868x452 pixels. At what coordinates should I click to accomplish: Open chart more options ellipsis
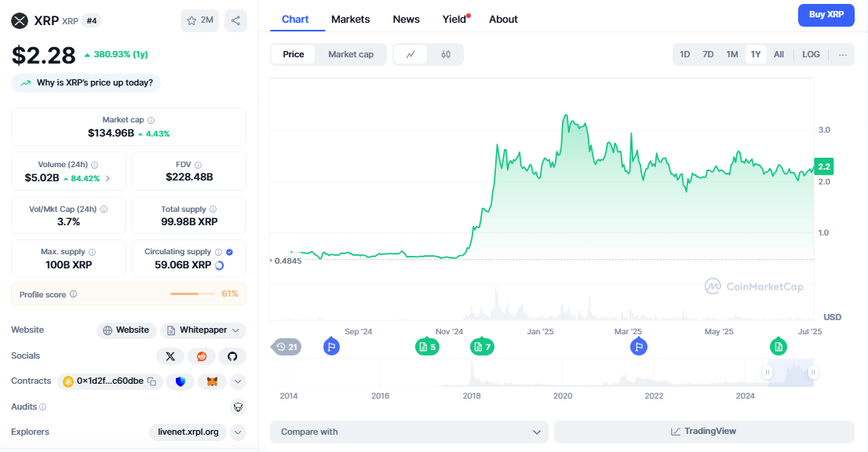pyautogui.click(x=843, y=54)
